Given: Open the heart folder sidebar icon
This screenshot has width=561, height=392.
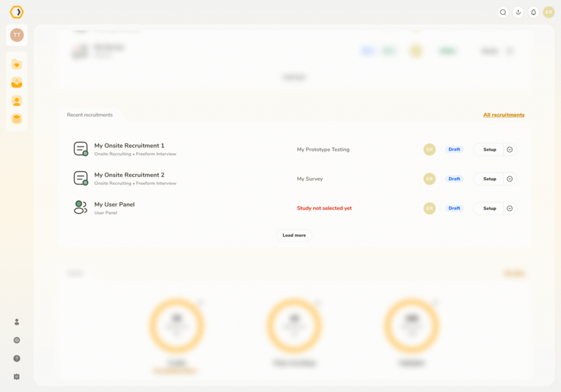Looking at the screenshot, I should pyautogui.click(x=17, y=65).
